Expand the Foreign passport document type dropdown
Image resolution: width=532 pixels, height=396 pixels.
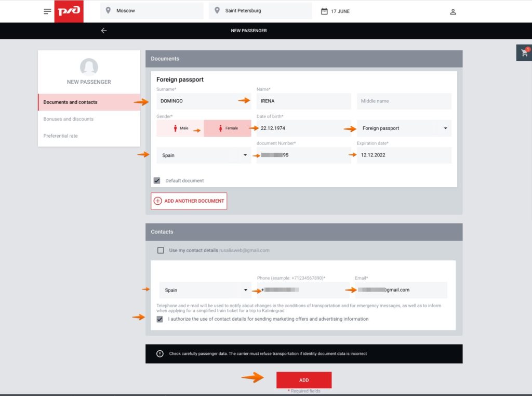click(445, 128)
